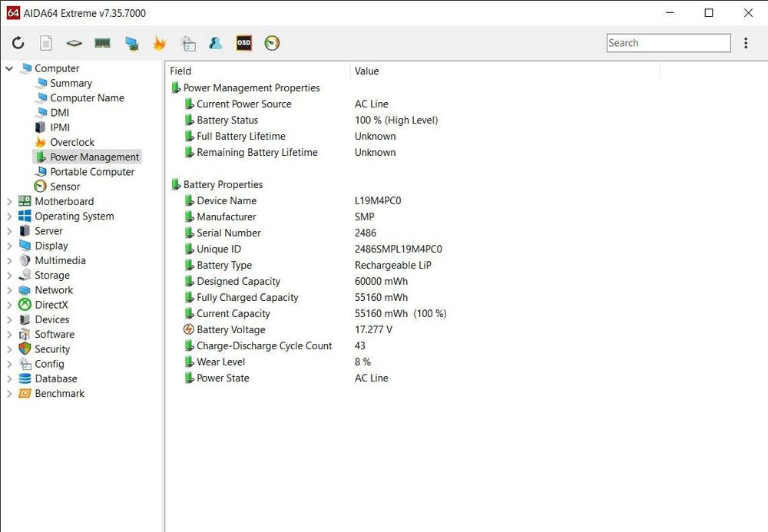Select Devices in the tree

pyautogui.click(x=52, y=319)
